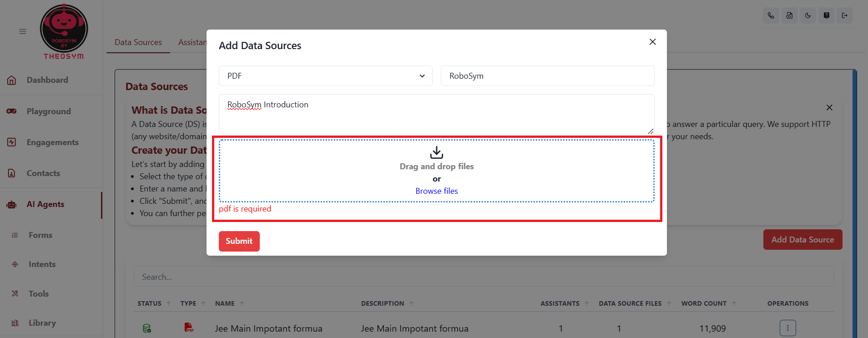Click the Playground gamepad icon
The width and height of the screenshot is (868, 338).
tap(12, 111)
